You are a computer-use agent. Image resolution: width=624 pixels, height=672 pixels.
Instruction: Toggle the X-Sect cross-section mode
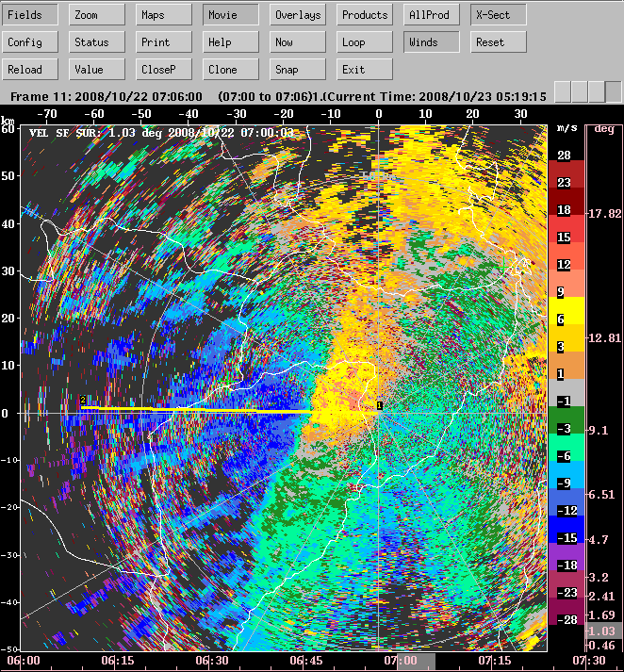(x=499, y=15)
